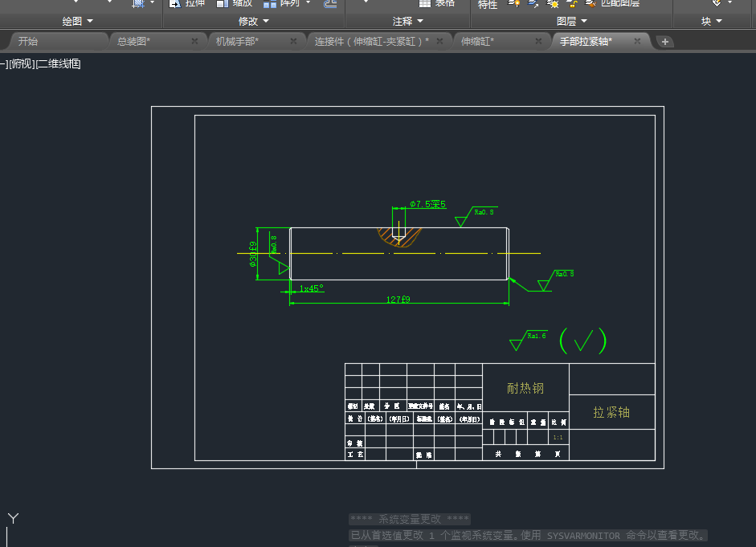Click the 1:1 scale value in title block
Image resolution: width=756 pixels, height=547 pixels.
tap(558, 438)
